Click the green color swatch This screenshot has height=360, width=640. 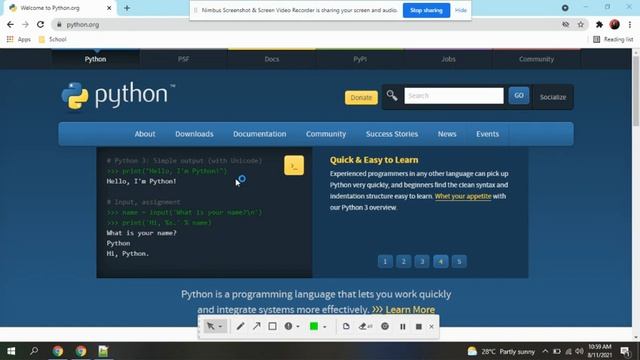(313, 326)
